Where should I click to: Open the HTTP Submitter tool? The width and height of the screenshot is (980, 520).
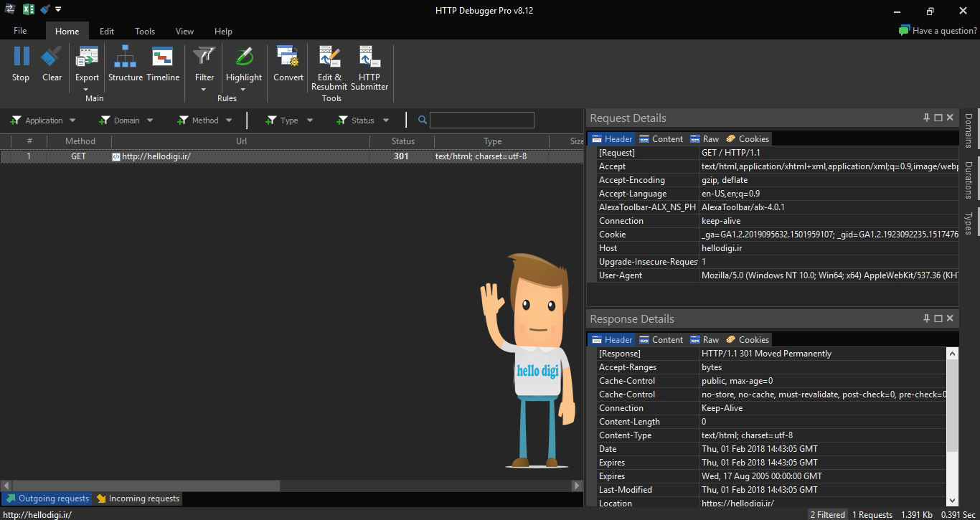coord(369,57)
